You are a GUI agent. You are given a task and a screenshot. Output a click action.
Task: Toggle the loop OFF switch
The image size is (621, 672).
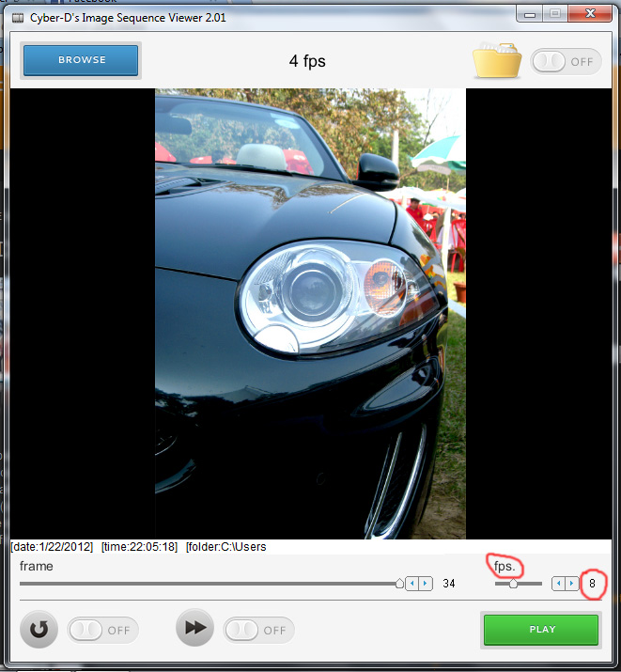[102, 630]
